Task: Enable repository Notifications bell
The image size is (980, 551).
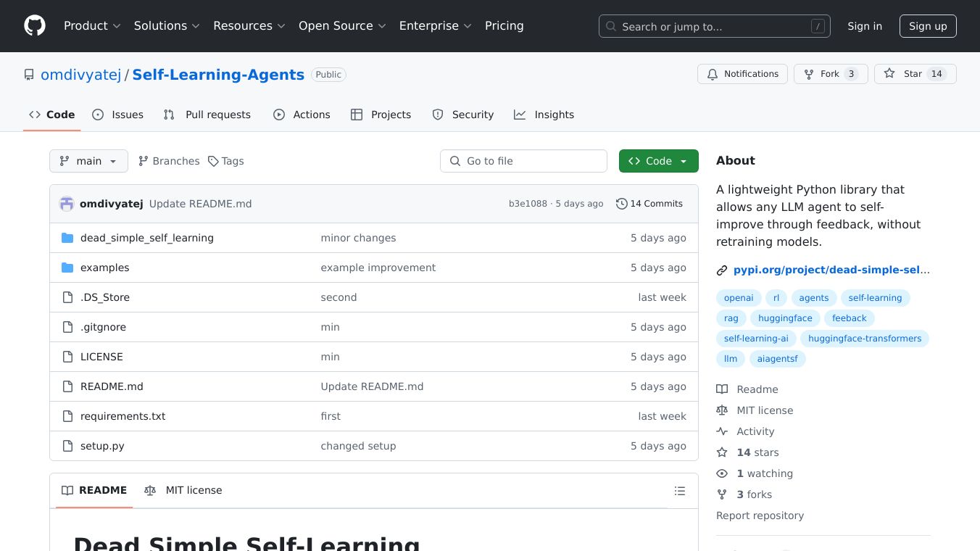Action: point(742,74)
